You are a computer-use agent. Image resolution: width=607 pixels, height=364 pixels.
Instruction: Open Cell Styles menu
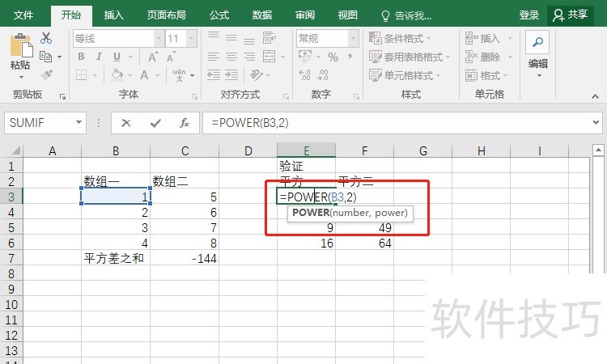tap(405, 75)
